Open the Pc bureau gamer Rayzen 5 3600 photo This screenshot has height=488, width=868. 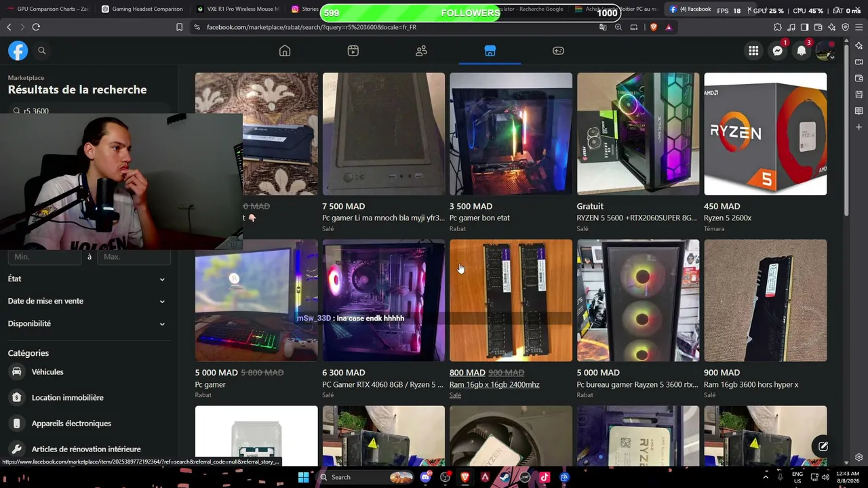tap(638, 300)
